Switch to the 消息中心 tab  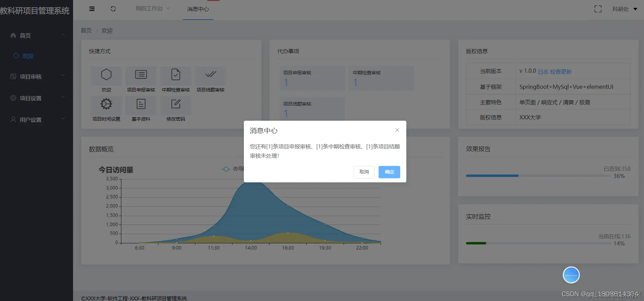(x=198, y=9)
